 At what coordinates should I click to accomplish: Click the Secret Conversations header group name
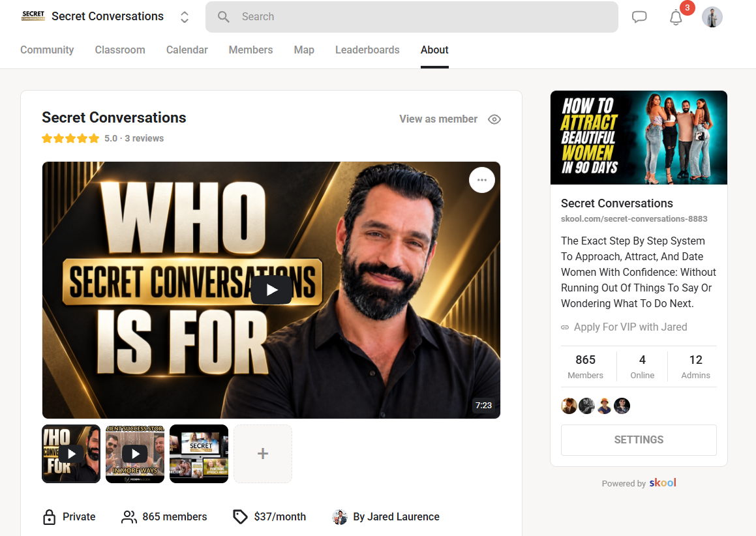coord(108,16)
